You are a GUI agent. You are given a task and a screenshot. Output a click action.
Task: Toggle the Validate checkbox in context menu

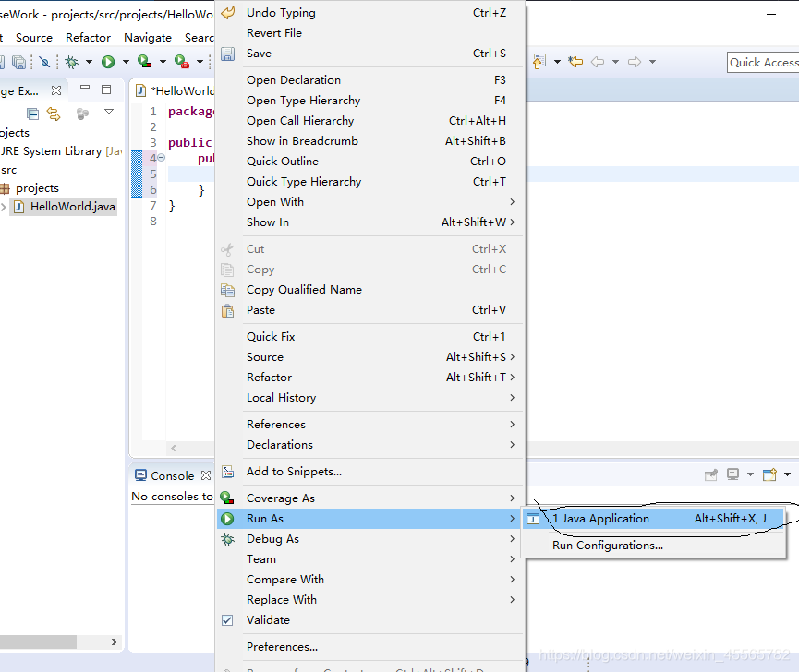coord(227,620)
